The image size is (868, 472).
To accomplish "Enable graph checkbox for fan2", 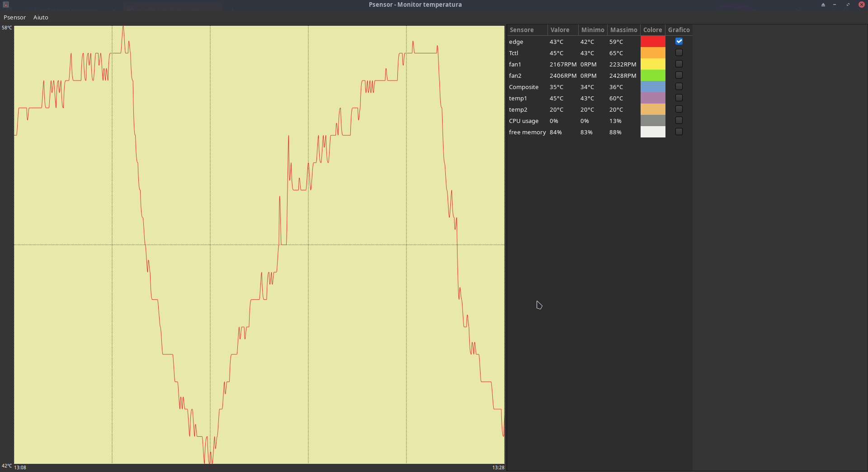I will (x=679, y=75).
